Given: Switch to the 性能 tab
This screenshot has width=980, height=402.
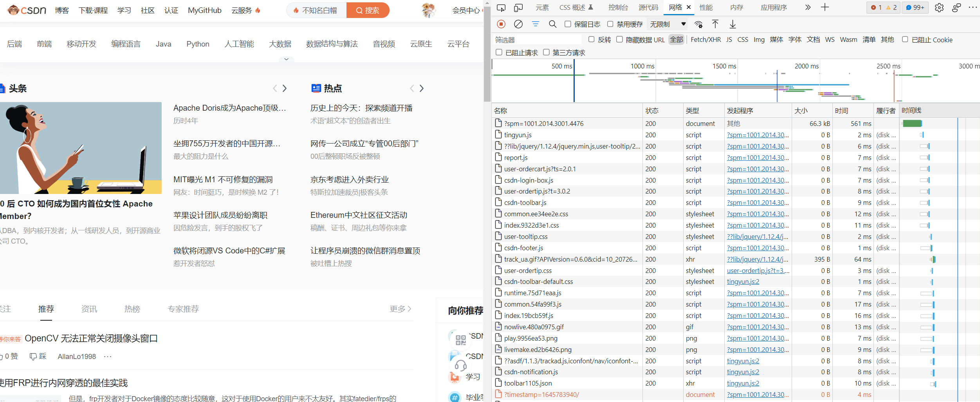Looking at the screenshot, I should click(706, 7).
